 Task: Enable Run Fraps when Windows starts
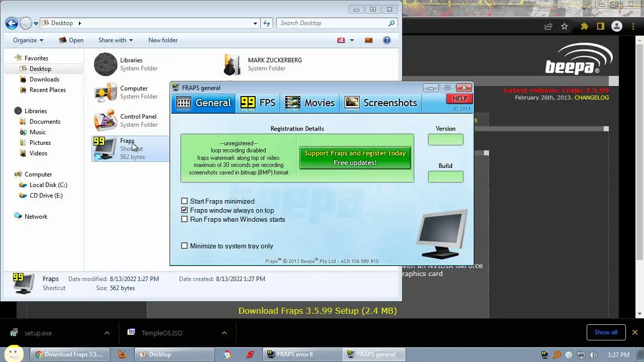coord(184,219)
